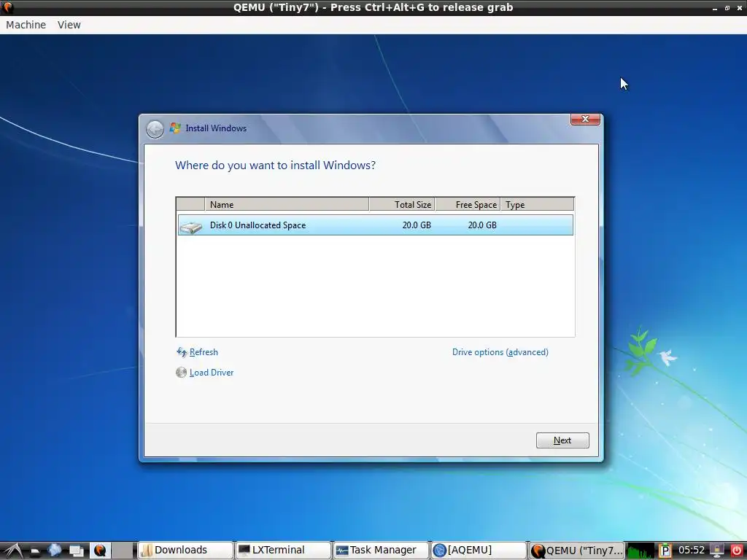Click the clock showing 05:52
Screen dimensions: 747x560
[x=692, y=551]
